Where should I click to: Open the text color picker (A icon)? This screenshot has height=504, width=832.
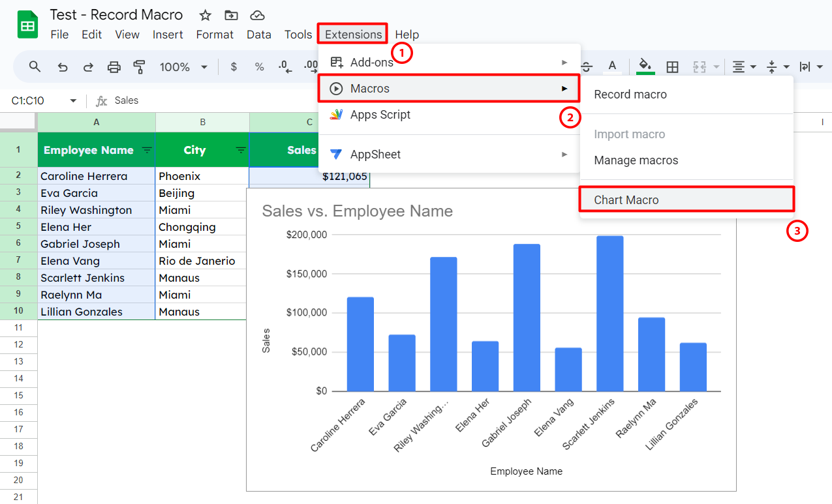point(612,67)
